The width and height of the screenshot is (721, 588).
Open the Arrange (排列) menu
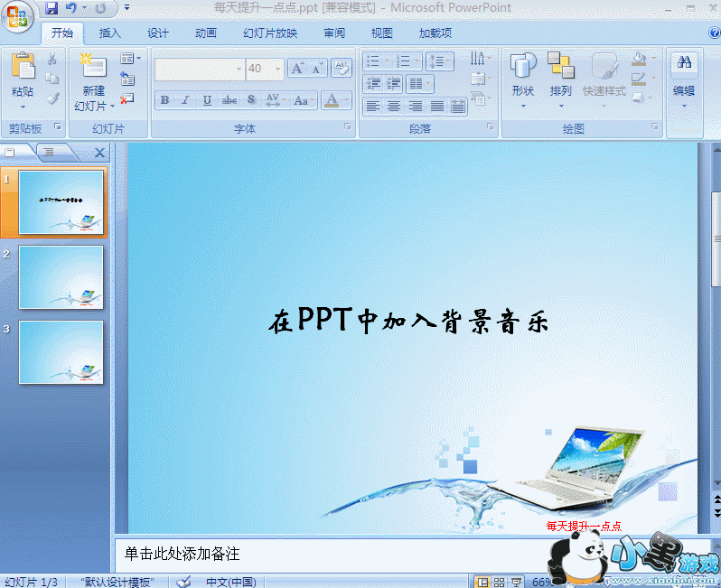pyautogui.click(x=560, y=79)
